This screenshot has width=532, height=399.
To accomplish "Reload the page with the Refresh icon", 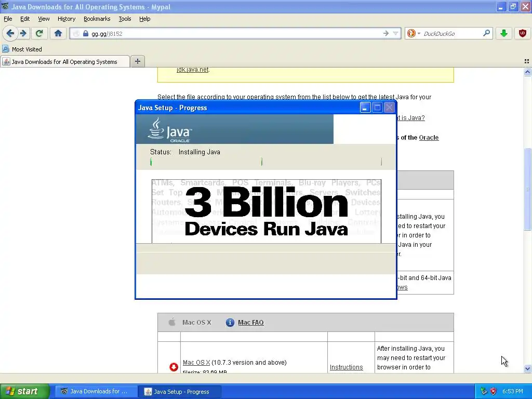I will tap(39, 33).
